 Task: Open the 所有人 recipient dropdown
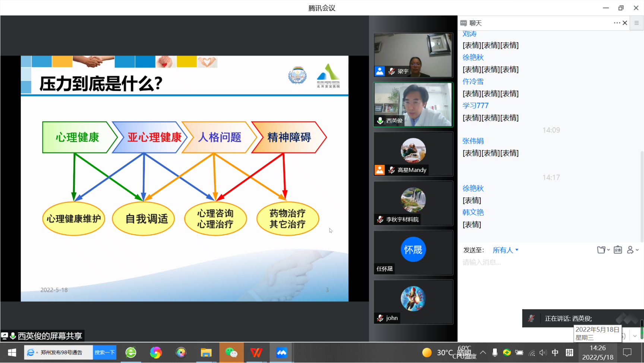tap(505, 250)
